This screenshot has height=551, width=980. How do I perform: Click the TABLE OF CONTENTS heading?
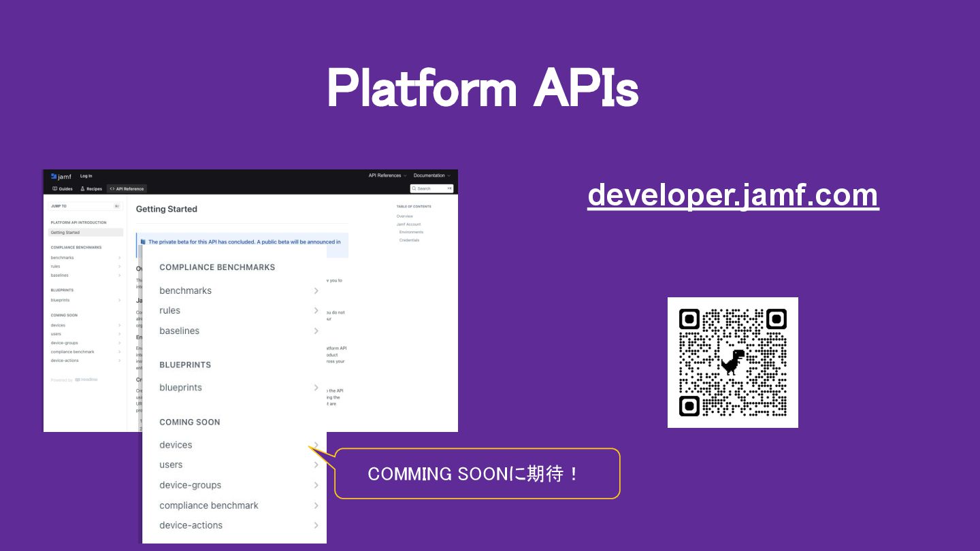click(414, 206)
